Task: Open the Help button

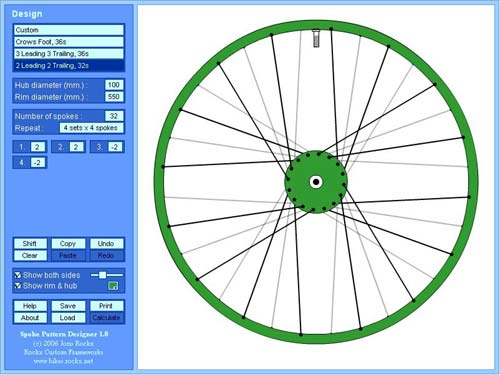Action: pos(30,306)
